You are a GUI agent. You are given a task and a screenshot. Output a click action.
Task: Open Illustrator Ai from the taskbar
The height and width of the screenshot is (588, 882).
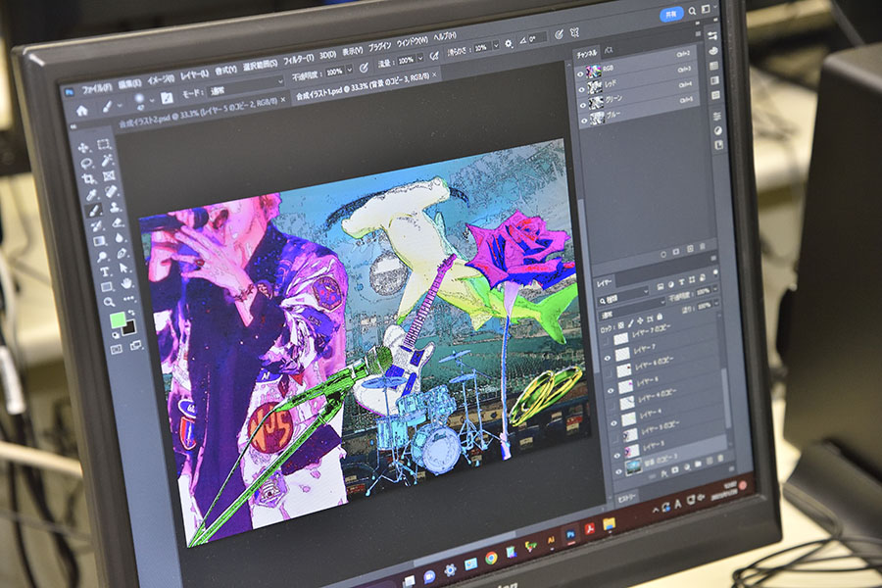(x=551, y=540)
